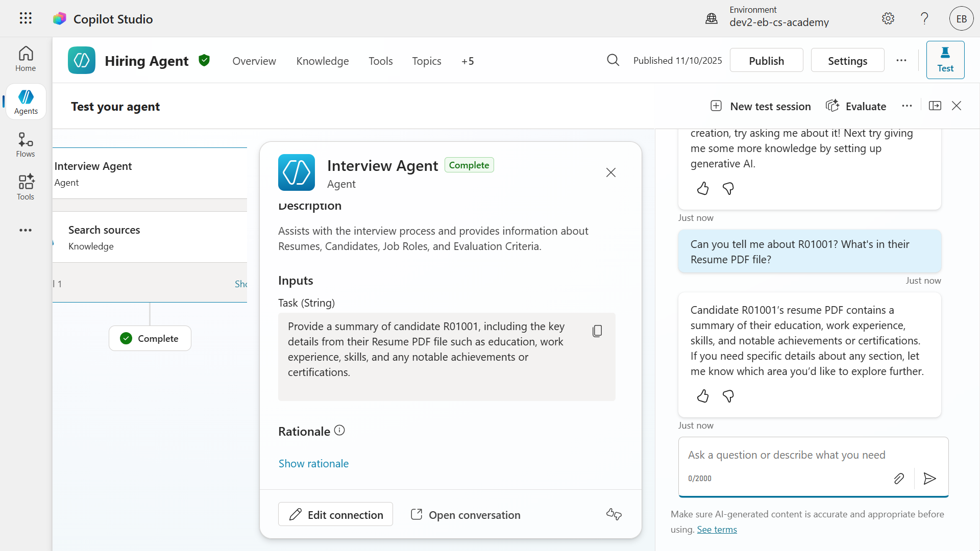
Task: Switch to the Topics tab
Action: pyautogui.click(x=427, y=61)
